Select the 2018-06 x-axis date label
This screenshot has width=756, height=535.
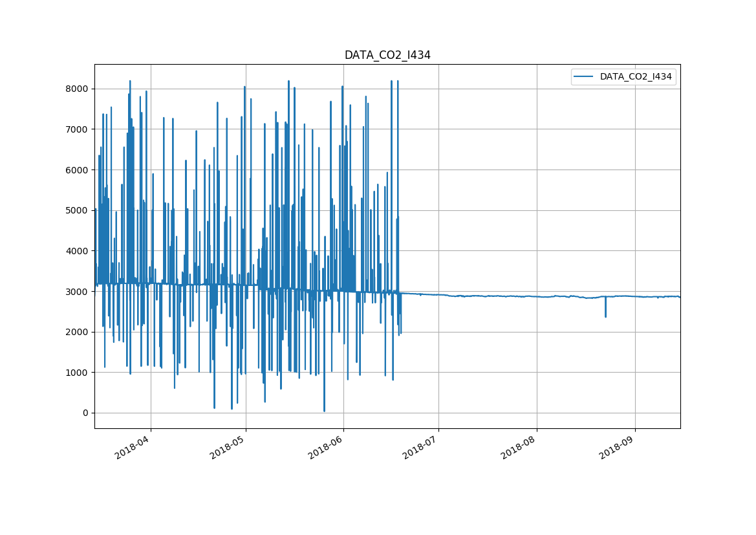click(x=327, y=447)
